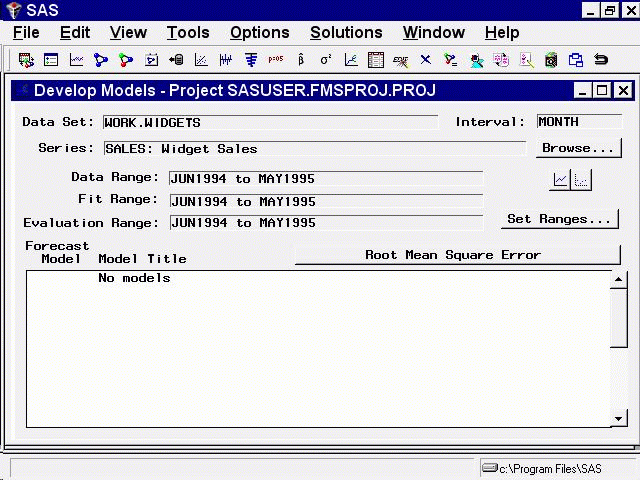Click the dotted scatter plot toolbar icon
This screenshot has height=480, width=640.
[x=201, y=60]
